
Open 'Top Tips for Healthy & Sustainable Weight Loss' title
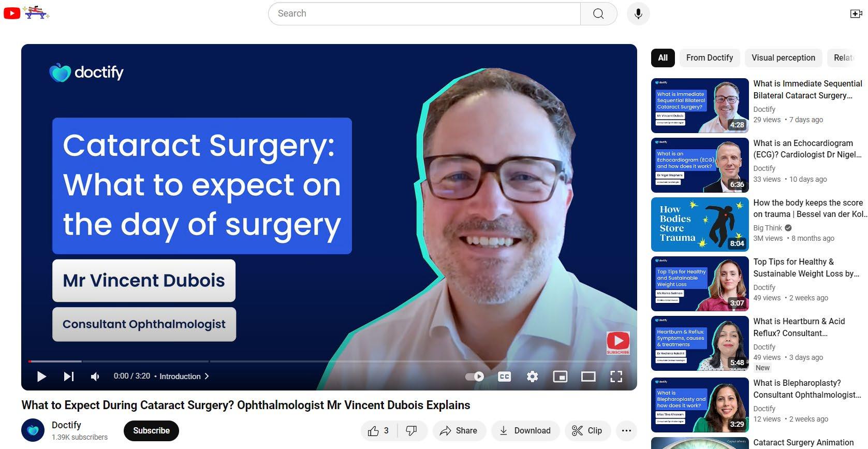(806, 268)
